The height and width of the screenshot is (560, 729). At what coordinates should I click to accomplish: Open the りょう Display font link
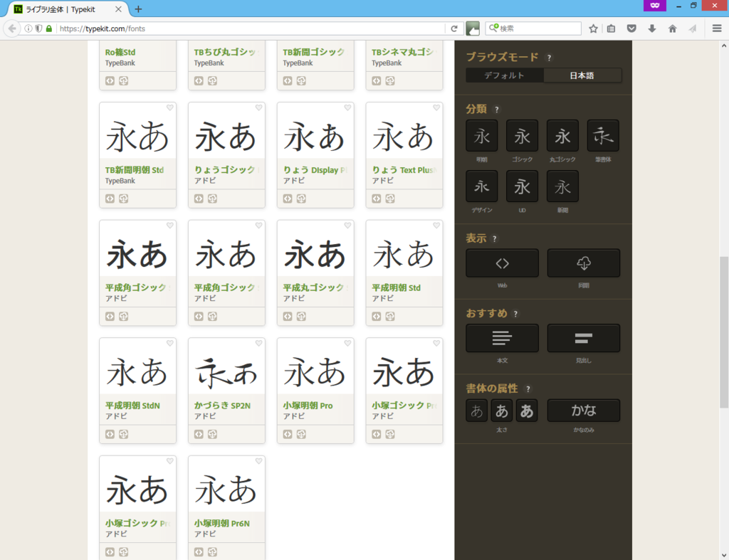[315, 170]
